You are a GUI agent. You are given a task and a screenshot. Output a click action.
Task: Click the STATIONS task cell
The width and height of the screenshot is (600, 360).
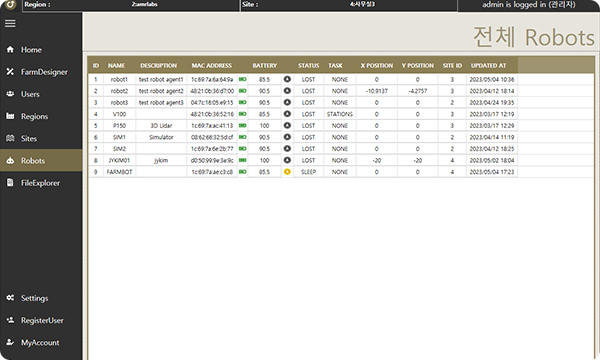tap(340, 114)
